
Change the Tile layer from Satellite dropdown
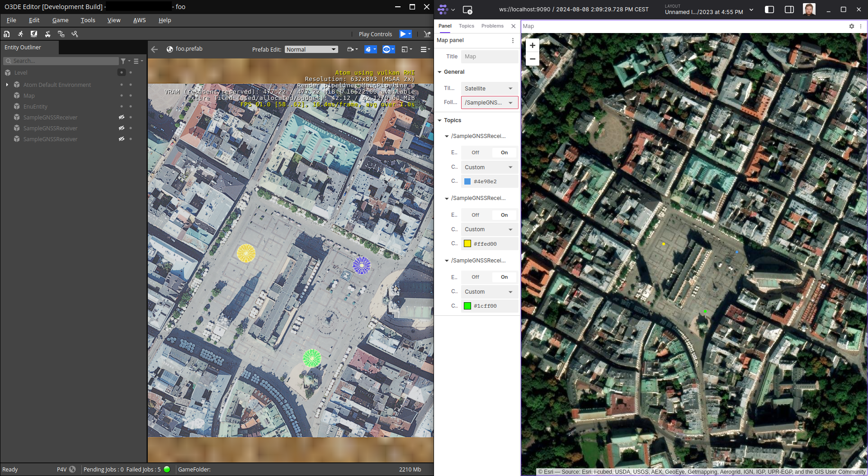pos(489,88)
